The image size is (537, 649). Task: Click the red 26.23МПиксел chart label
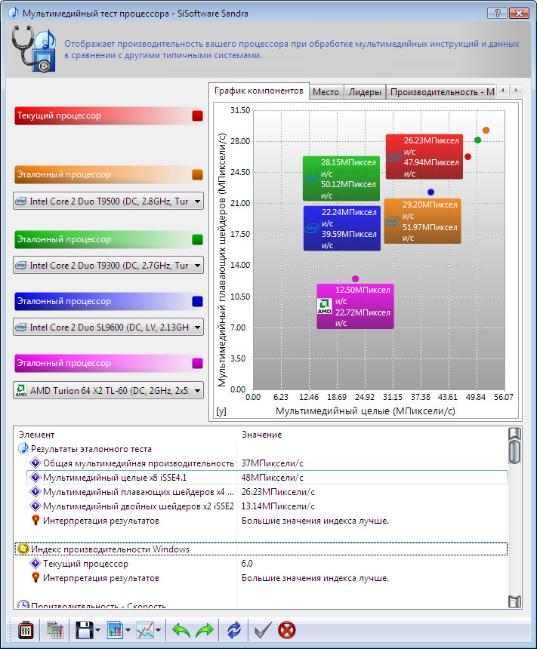click(x=424, y=157)
